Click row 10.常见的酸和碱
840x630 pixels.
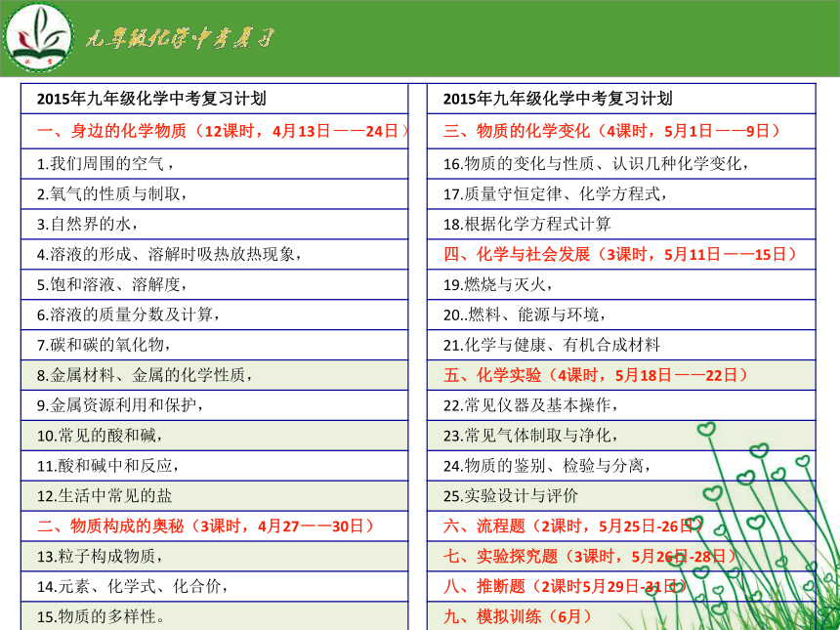[x=214, y=436]
